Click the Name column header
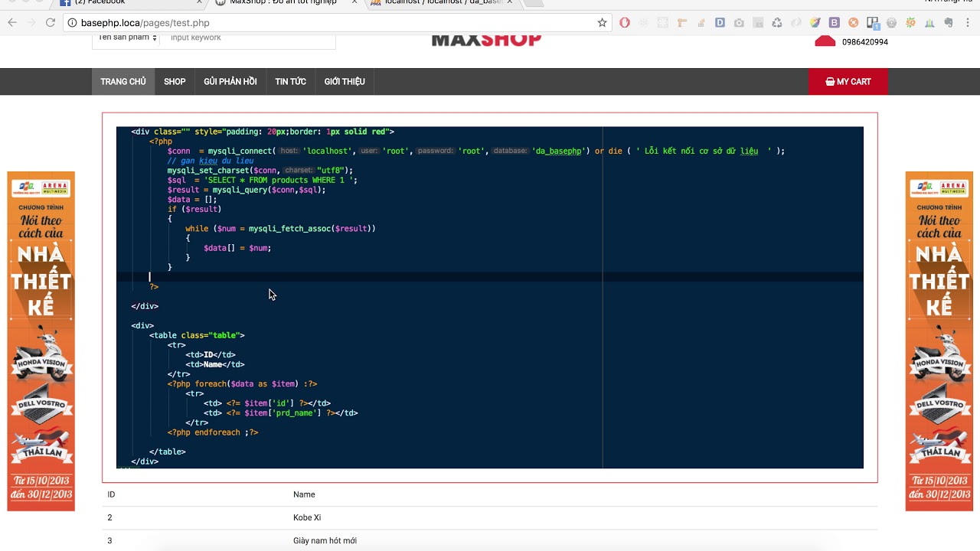Screen dimensions: 980x551 coord(304,495)
